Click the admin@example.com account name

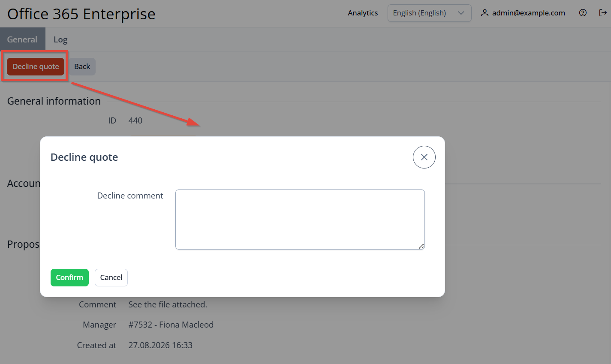[x=529, y=13]
